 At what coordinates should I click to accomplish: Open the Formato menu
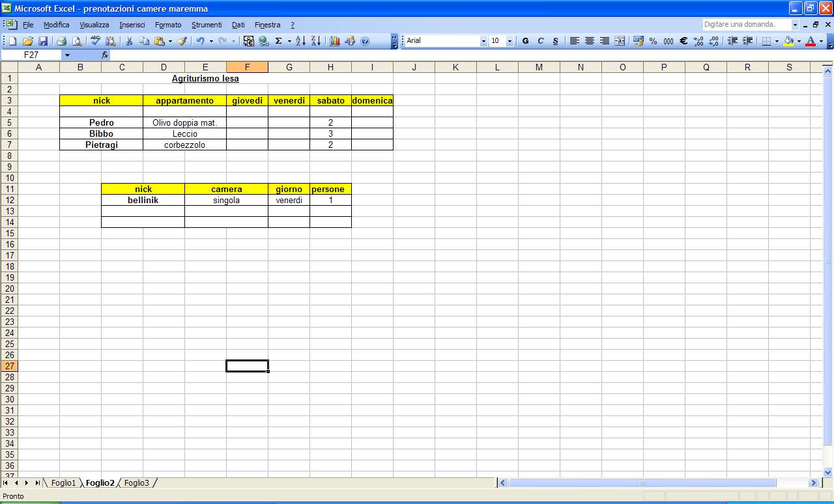[168, 25]
